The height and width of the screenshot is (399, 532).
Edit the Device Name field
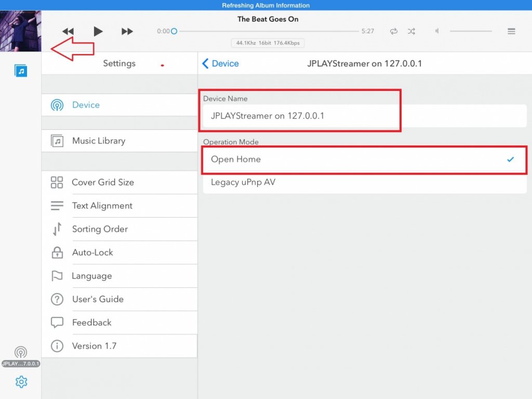(365, 116)
